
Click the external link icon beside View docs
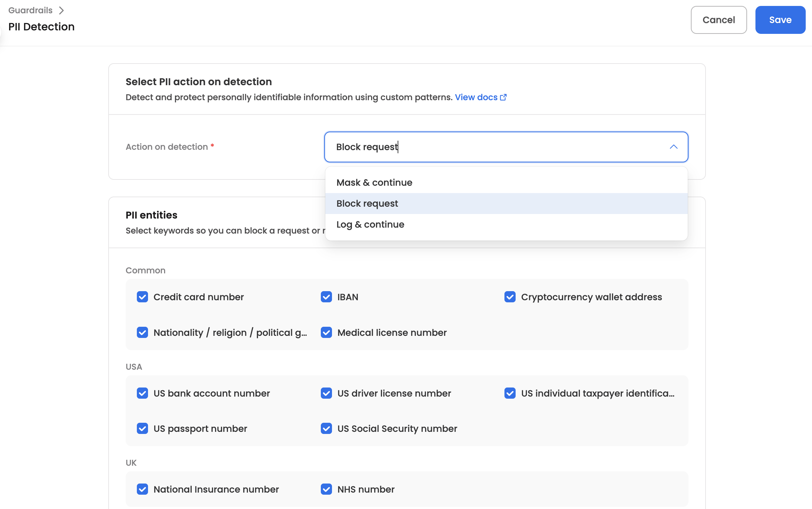pos(503,97)
